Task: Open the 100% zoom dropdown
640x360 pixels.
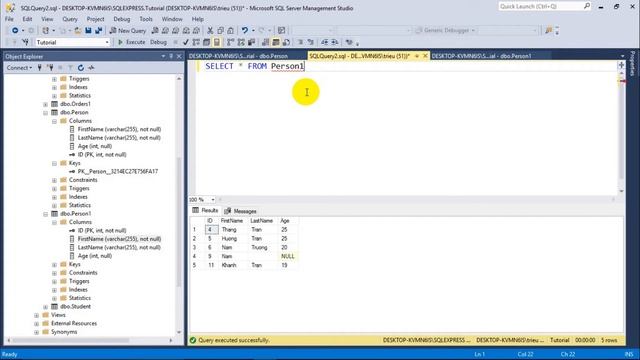Action: (213, 200)
